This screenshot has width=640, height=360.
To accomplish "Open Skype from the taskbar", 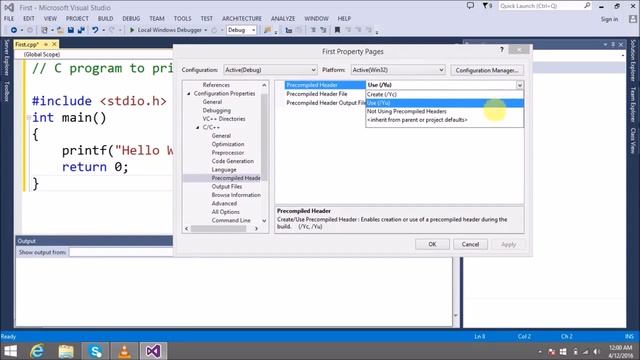I will tap(95, 351).
